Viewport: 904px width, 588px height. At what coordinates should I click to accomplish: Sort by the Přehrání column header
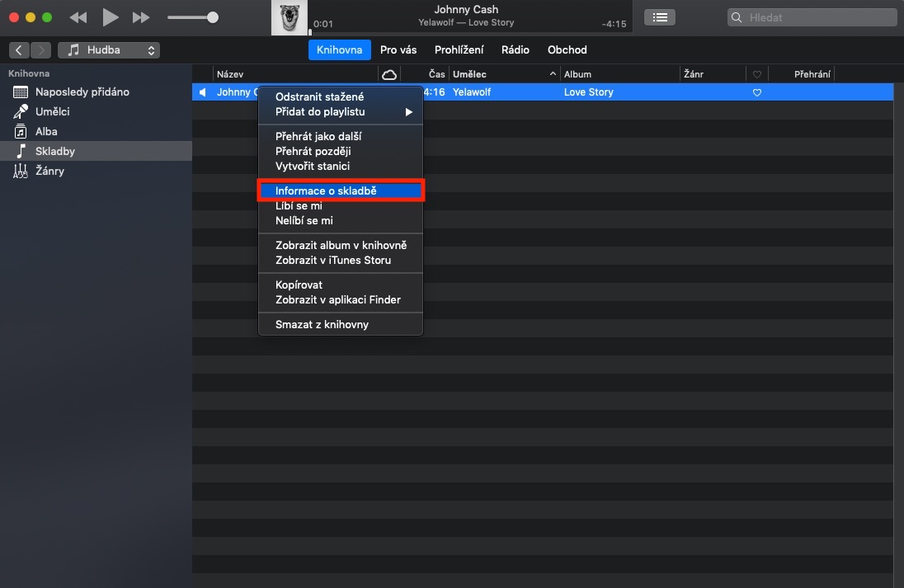(812, 74)
